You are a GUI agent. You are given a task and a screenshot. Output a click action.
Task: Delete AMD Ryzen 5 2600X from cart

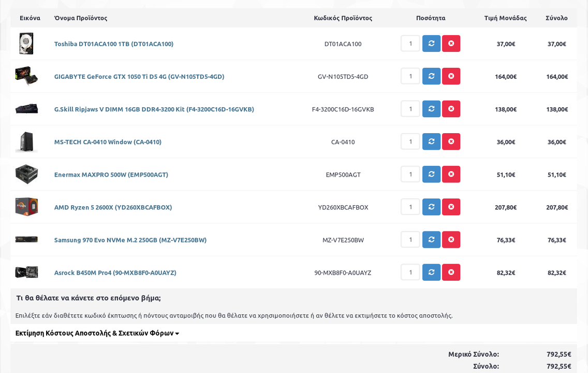[451, 207]
